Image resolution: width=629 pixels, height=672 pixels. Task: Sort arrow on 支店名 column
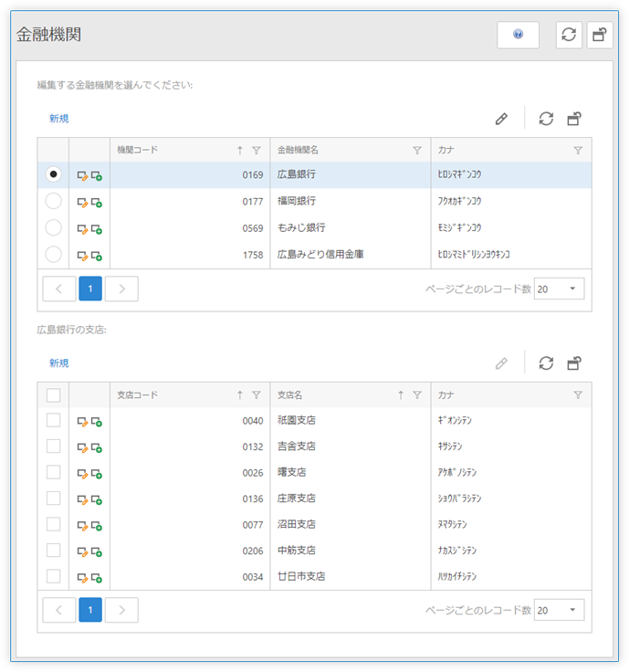pos(401,394)
